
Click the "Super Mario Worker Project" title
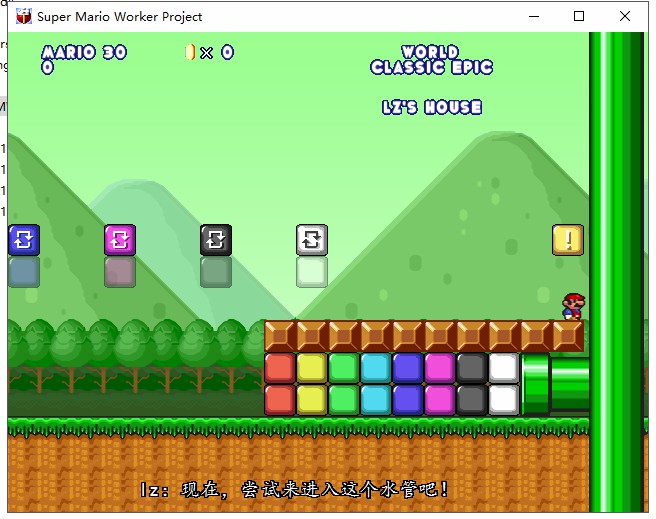coord(120,17)
